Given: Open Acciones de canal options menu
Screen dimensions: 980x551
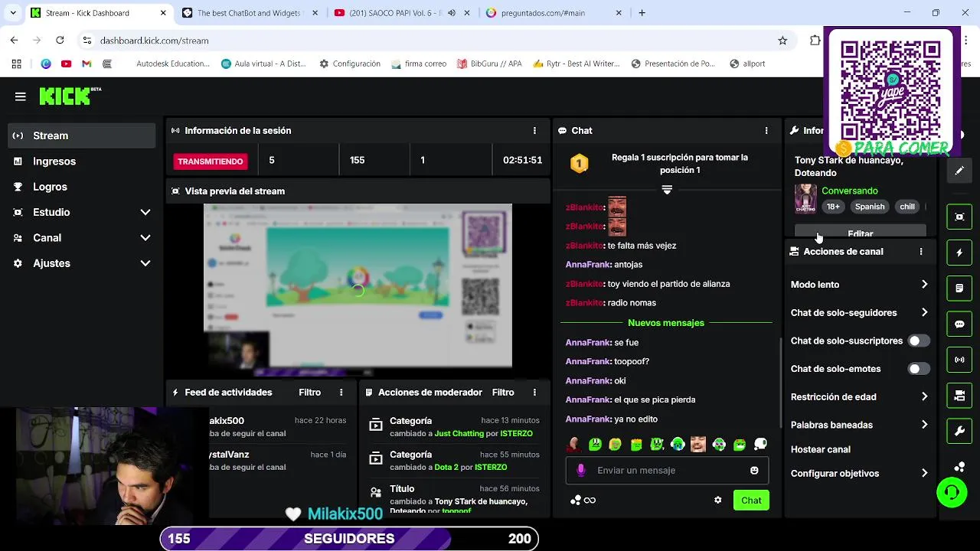Looking at the screenshot, I should 921,252.
